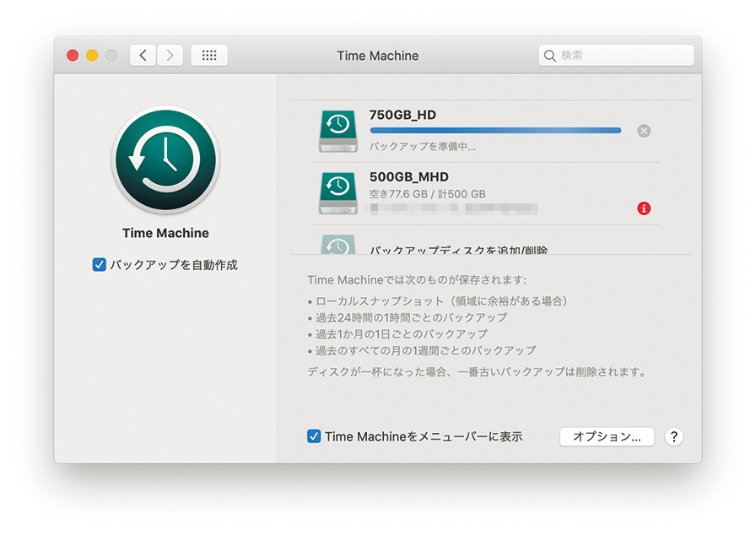Click the バックアップディスクを追加/削除 label
This screenshot has width=756, height=535.
(x=459, y=251)
